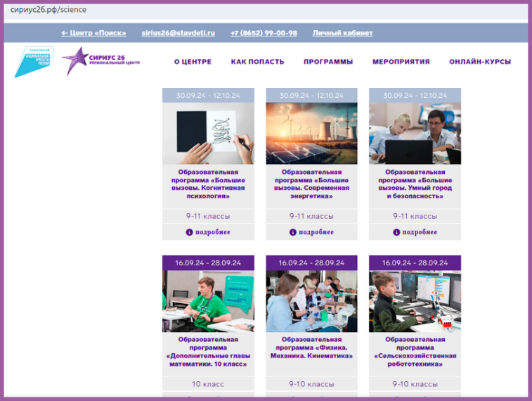Go back via «← Центр «Поиск»» link

93,33
